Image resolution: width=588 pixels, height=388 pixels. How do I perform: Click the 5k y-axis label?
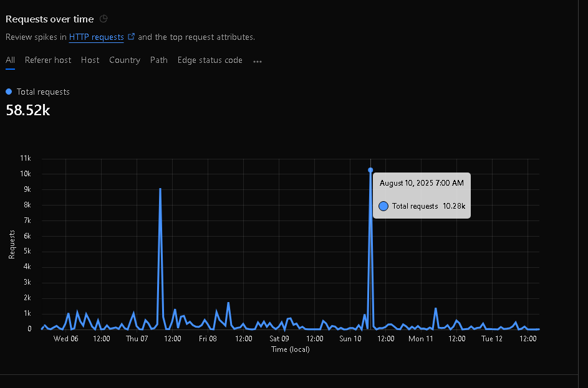[x=27, y=251]
